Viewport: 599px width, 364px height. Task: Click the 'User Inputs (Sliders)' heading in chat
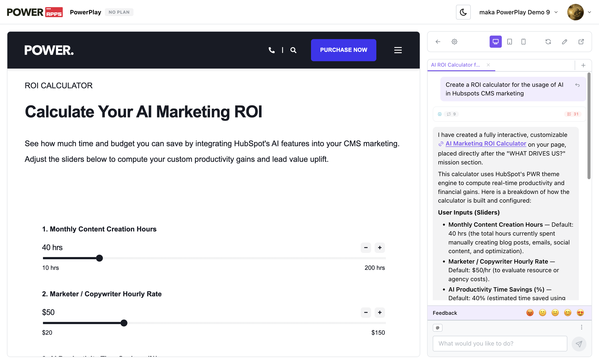469,212
